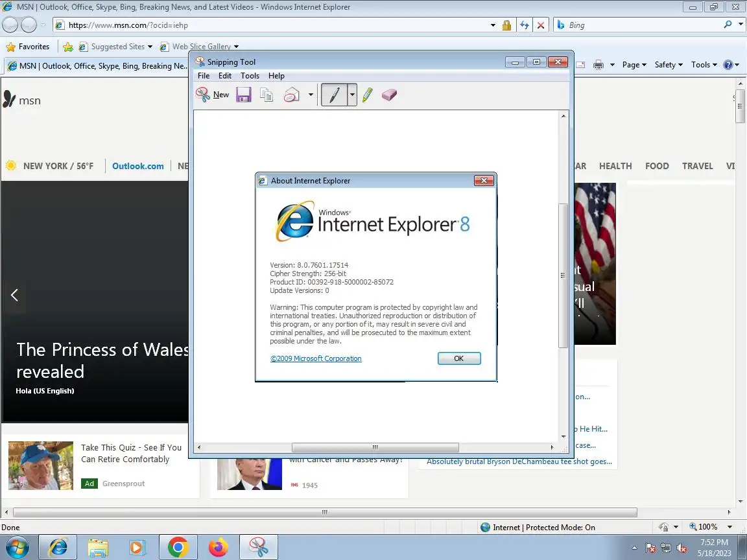Open Send Snip dropdown arrow
The width and height of the screenshot is (747, 560).
tap(311, 95)
